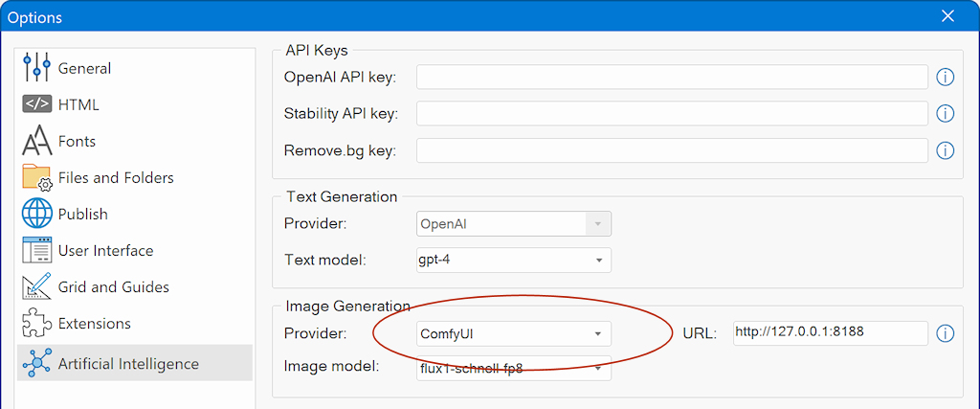
Task: Show info for ComfyUI URL field
Action: [945, 333]
